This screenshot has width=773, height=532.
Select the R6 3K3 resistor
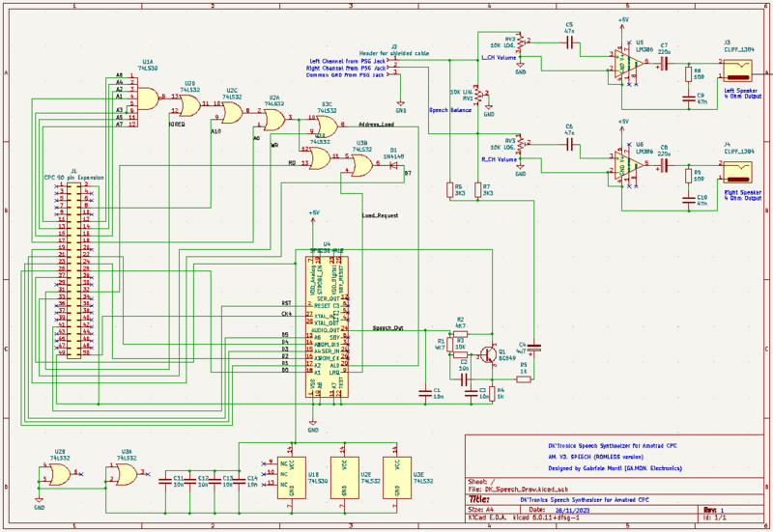coord(450,191)
